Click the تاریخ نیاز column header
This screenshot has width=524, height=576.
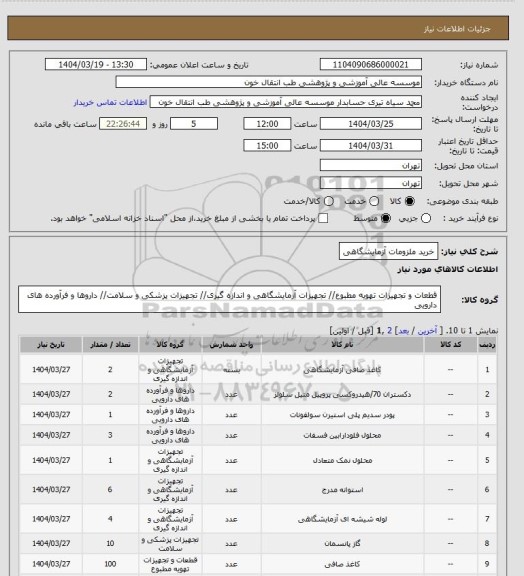[x=51, y=345]
